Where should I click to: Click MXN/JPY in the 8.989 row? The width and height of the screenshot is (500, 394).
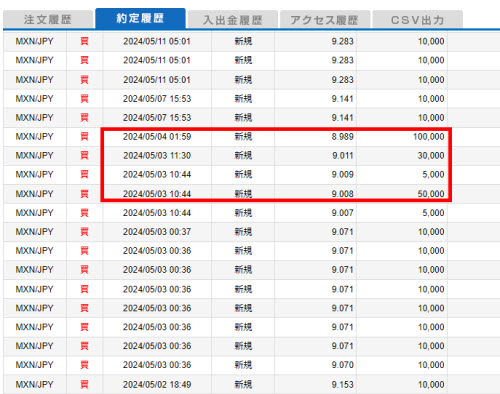pos(34,137)
